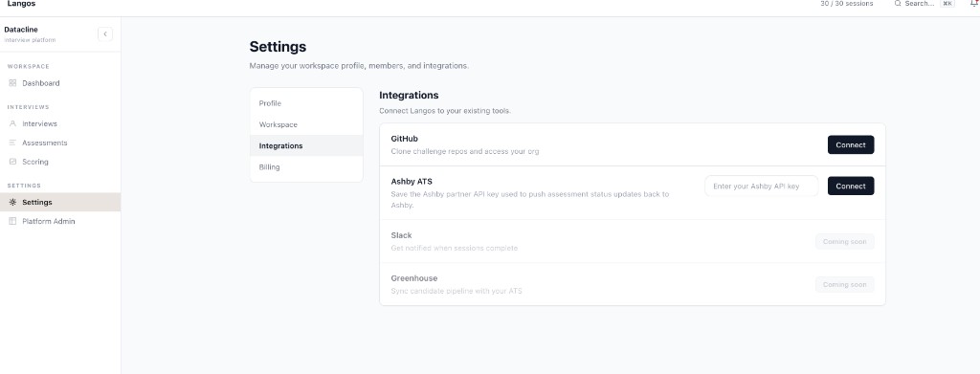This screenshot has width=980, height=374.
Task: Open the Search box in top bar
Action: pyautogui.click(x=924, y=3)
